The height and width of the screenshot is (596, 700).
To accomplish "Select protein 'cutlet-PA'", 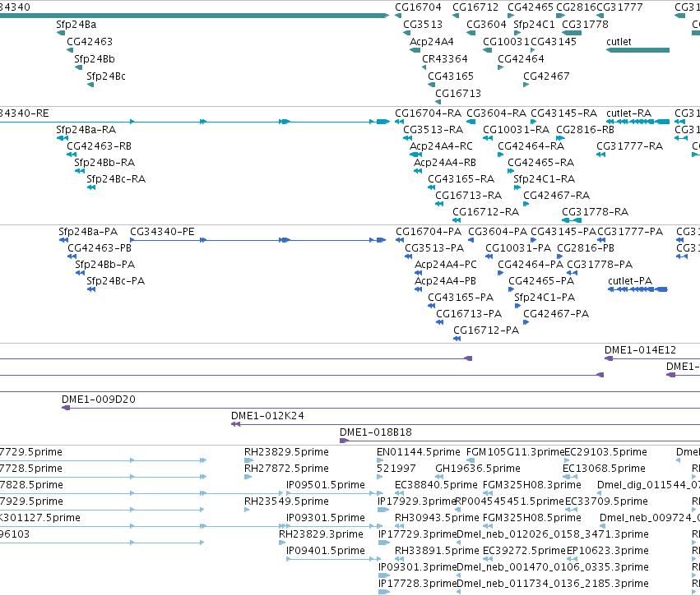I will (x=630, y=281).
